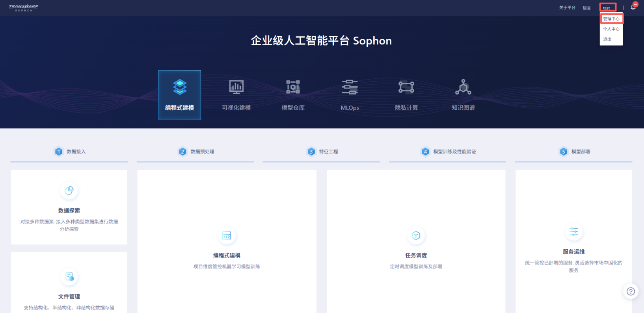Screen dimensions: 644x313
Task: Open the 语言 language menu
Action: (587, 8)
